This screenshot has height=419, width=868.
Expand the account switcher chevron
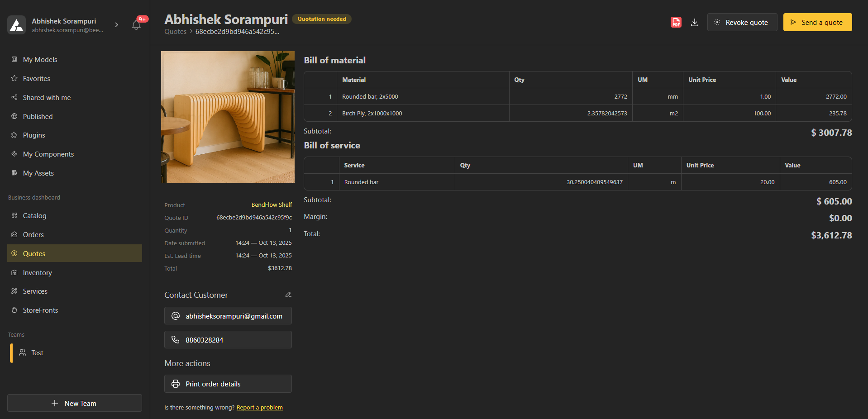point(117,25)
